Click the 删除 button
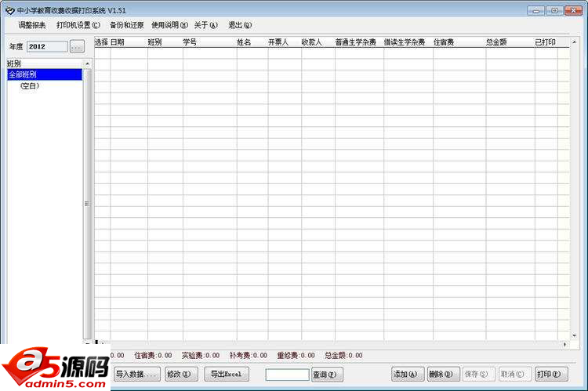 (x=443, y=374)
